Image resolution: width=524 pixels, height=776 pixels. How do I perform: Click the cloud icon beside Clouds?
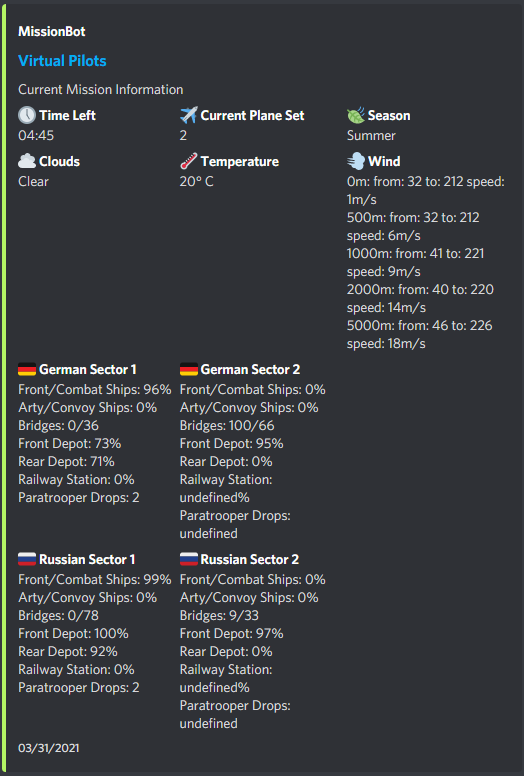click(27, 161)
